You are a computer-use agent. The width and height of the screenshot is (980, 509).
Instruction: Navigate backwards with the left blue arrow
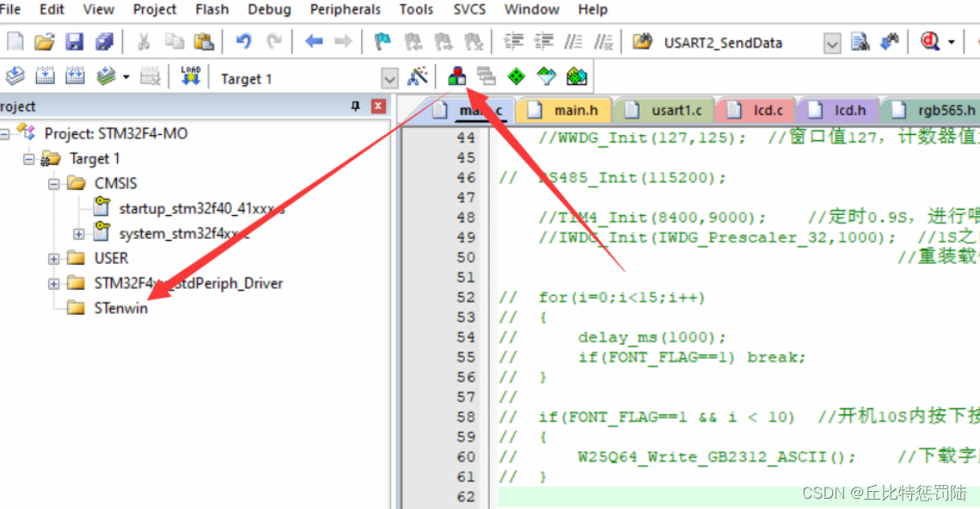[x=314, y=42]
